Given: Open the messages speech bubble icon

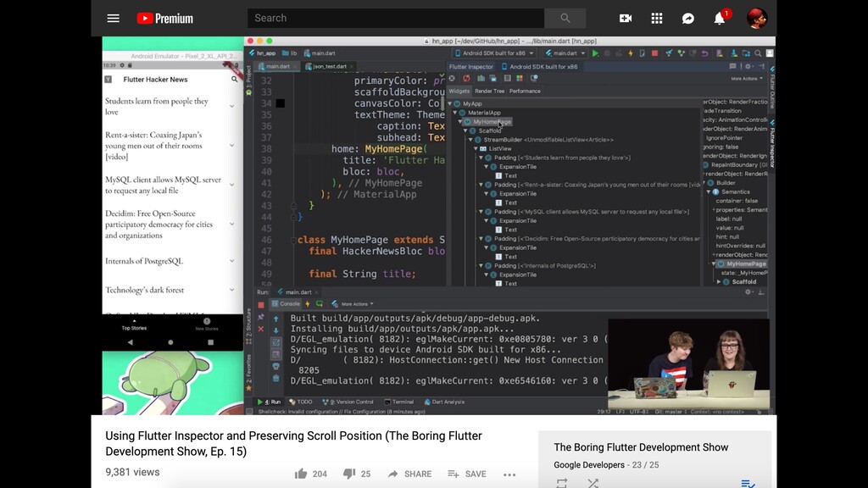Looking at the screenshot, I should (688, 19).
